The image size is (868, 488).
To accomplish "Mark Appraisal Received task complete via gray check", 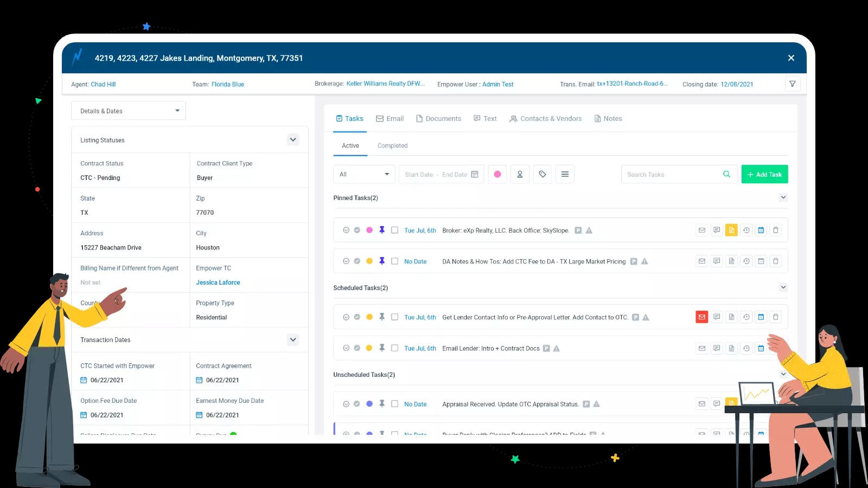I will point(357,403).
